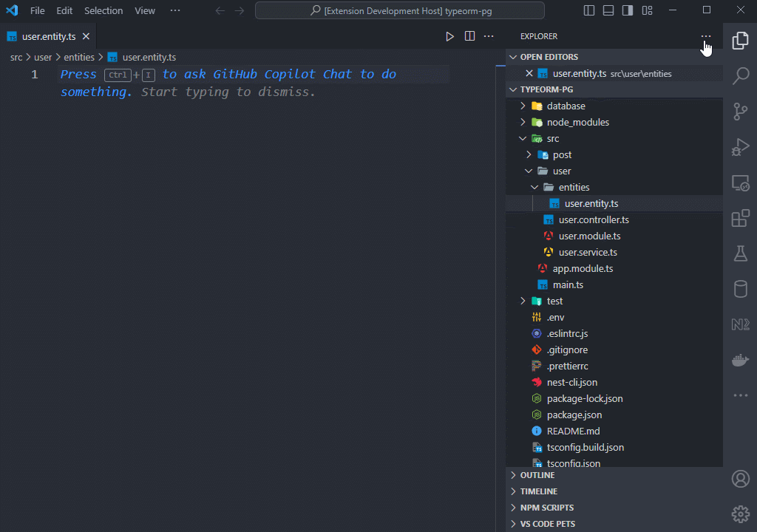This screenshot has width=757, height=532.
Task: Open the Run and Debug view
Action: coord(740,147)
